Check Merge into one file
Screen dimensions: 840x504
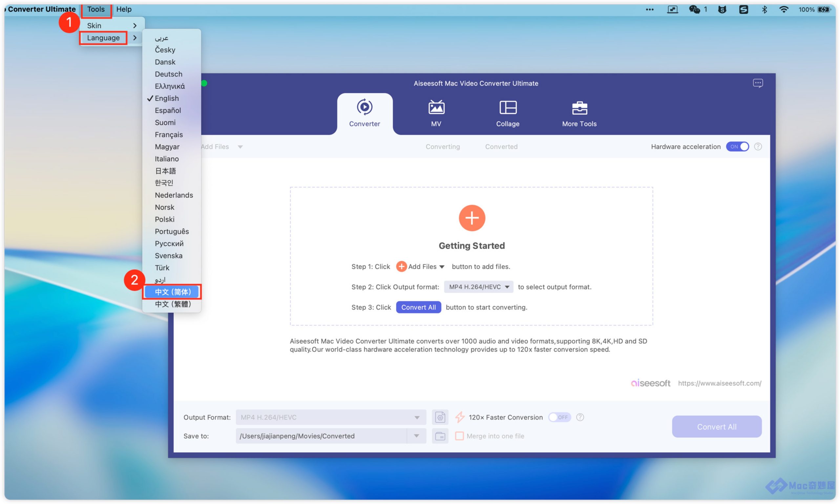pos(459,436)
